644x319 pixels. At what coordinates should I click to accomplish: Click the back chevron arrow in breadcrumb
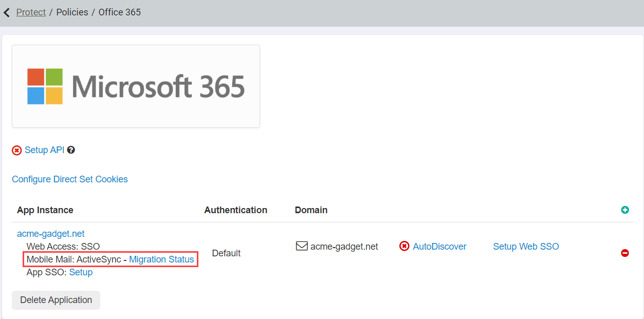(7, 12)
